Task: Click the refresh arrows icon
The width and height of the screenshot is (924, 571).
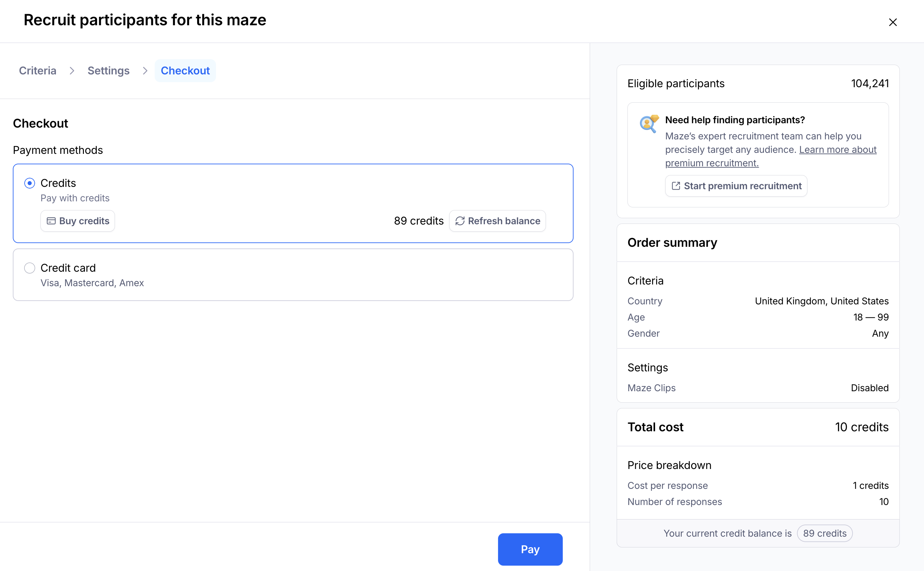Action: point(460,221)
